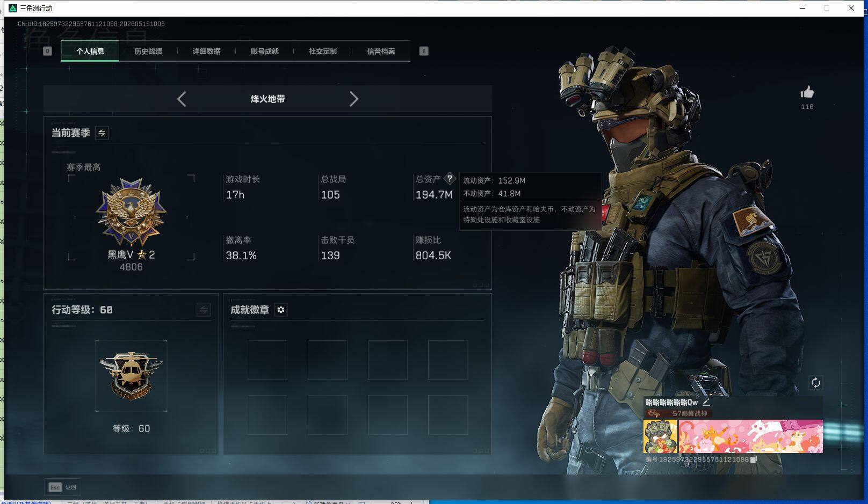
Task: Click the 总资产 question mark help icon
Action: (x=450, y=179)
